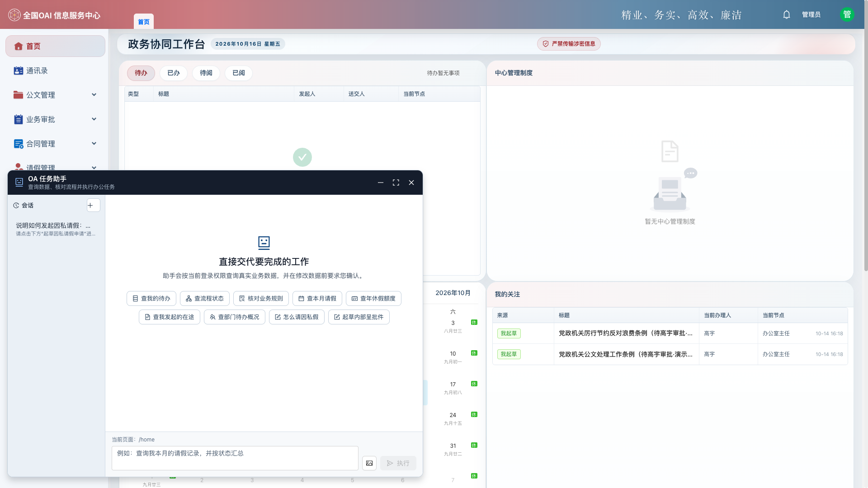Switch to the 已阅 tab
The height and width of the screenshot is (488, 868).
click(x=239, y=73)
